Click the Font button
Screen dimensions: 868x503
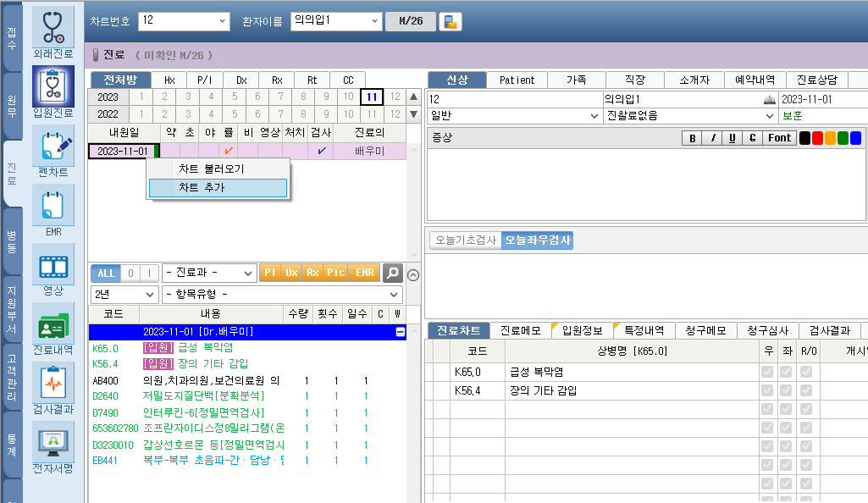[779, 138]
